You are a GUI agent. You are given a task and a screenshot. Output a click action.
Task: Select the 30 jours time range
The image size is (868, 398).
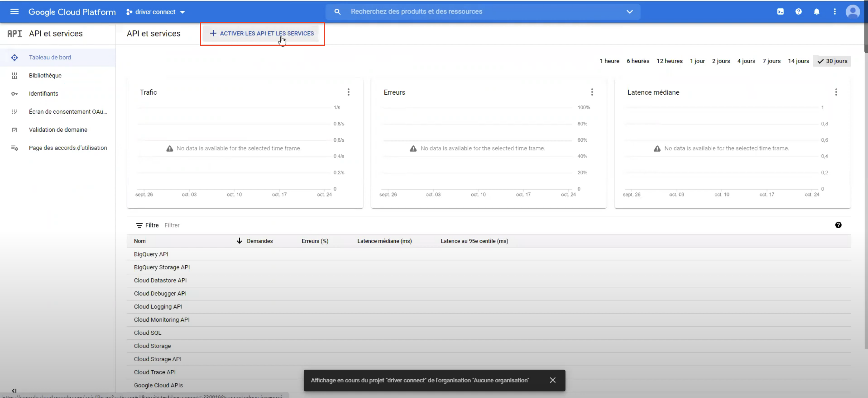(832, 61)
